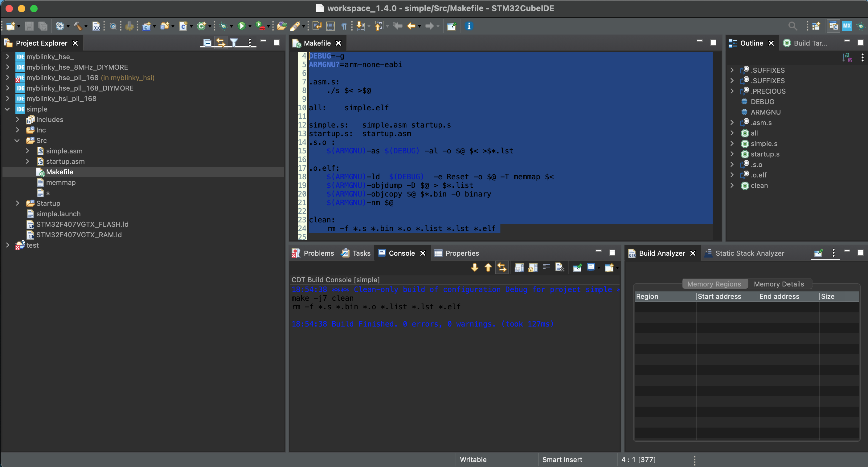Open the build configuration gear icon
This screenshot has height=467, width=868.
coord(59,26)
